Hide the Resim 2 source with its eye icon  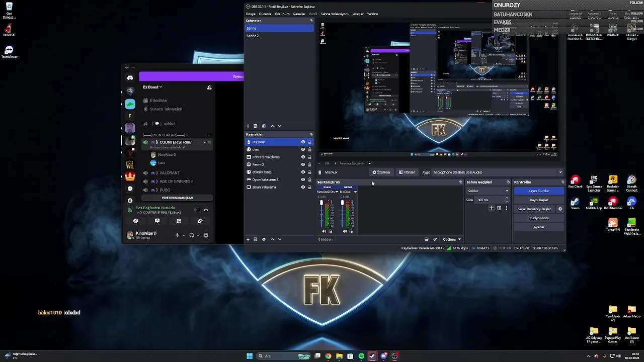(303, 164)
